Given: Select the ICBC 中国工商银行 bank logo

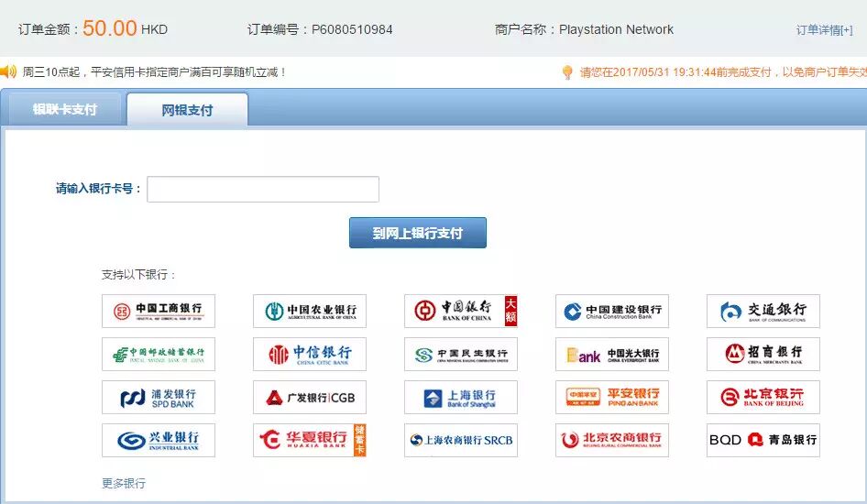Looking at the screenshot, I should point(159,312).
